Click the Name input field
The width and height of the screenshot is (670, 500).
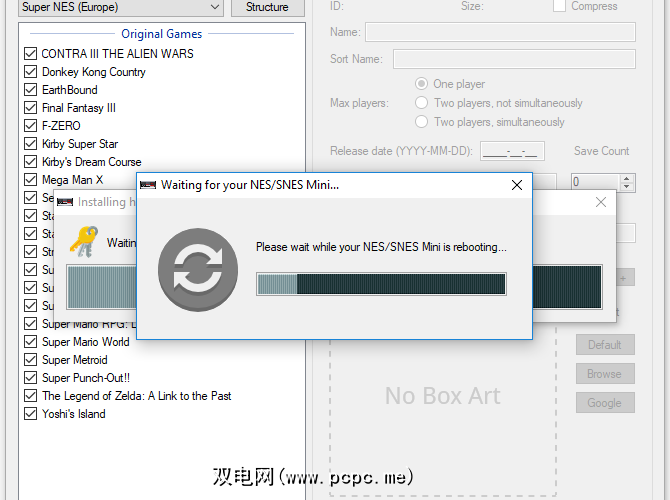click(500, 32)
